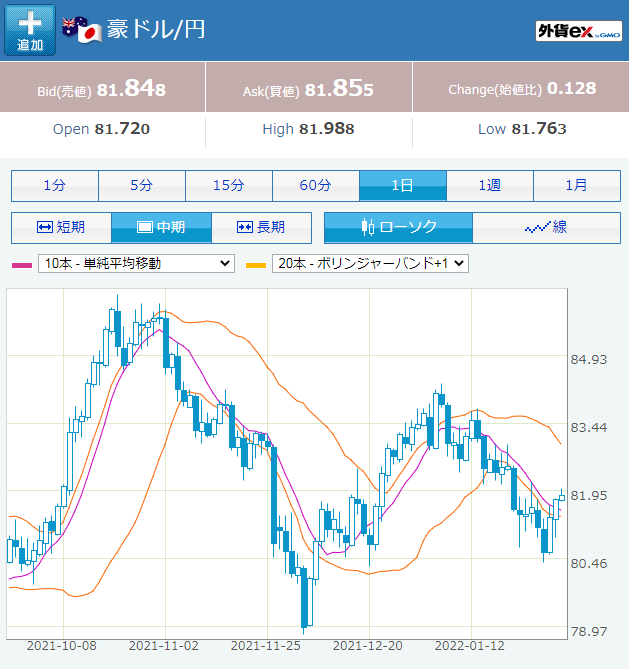This screenshot has height=669, width=629.
Task: Switch chart range to 中期
Action: pyautogui.click(x=161, y=227)
